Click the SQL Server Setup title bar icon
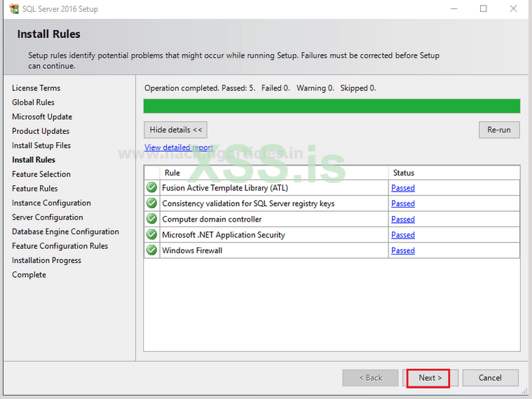Viewport: 532px width, 399px height. 14,9
